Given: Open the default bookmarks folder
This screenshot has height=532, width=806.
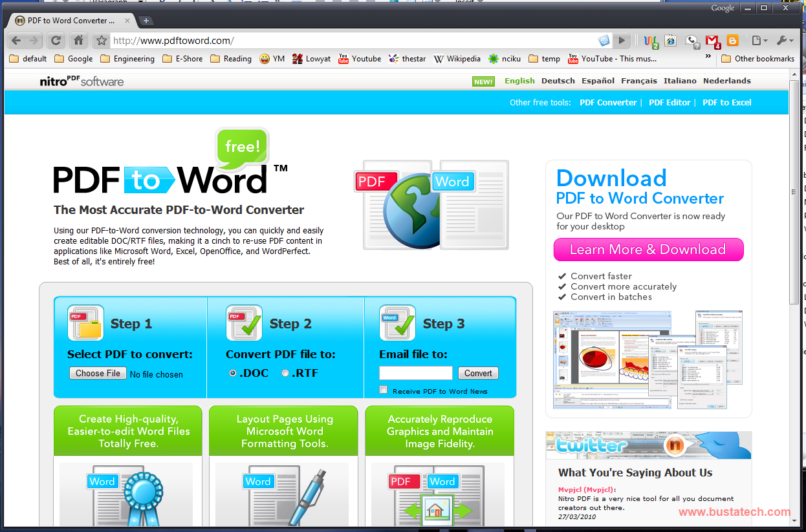Looking at the screenshot, I should point(28,59).
